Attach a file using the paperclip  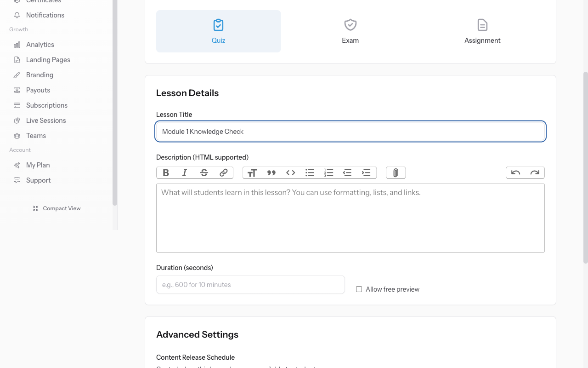[x=396, y=172]
